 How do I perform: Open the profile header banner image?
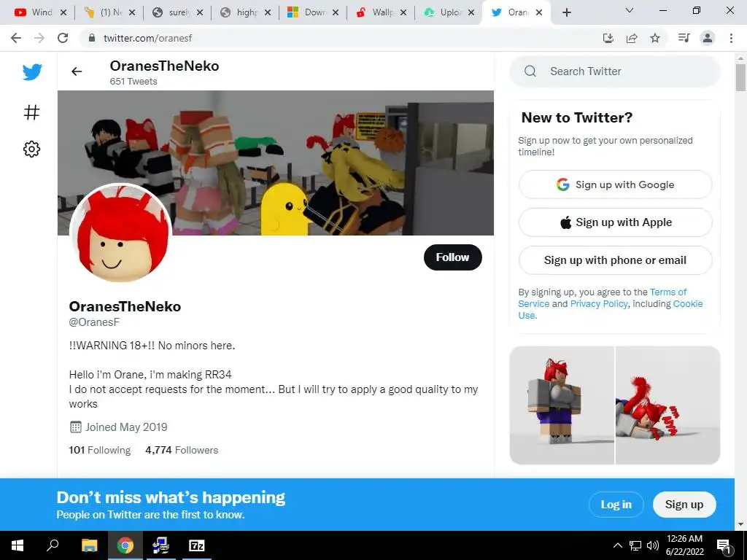tap(275, 163)
